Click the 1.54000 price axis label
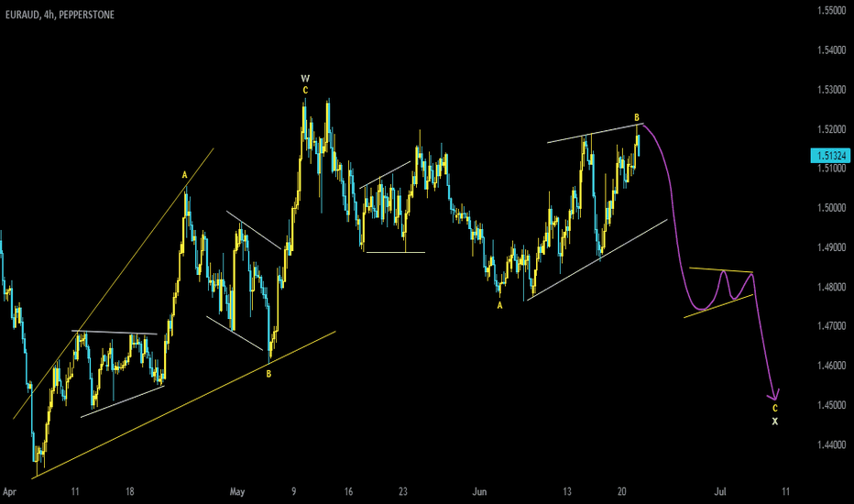Screen dimensions: 854x504 831,50
